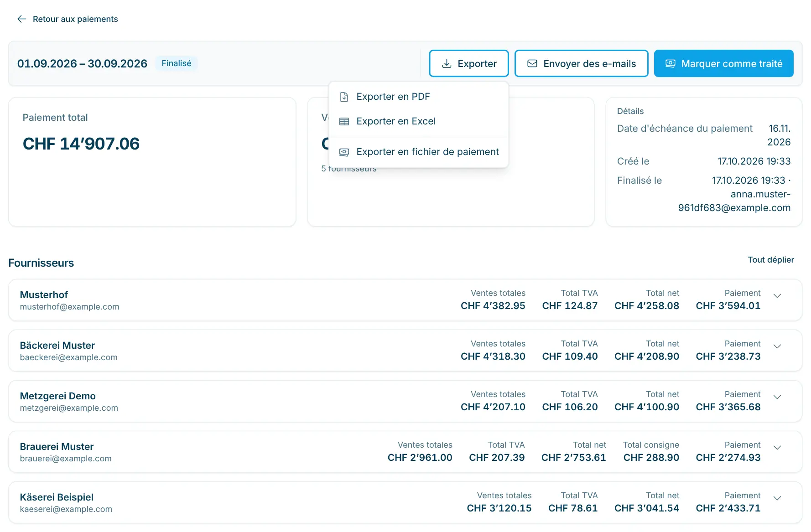Click Musterhof Paiement CHF 3'594.01
Viewport: 811px width, 532px height.
point(728,305)
